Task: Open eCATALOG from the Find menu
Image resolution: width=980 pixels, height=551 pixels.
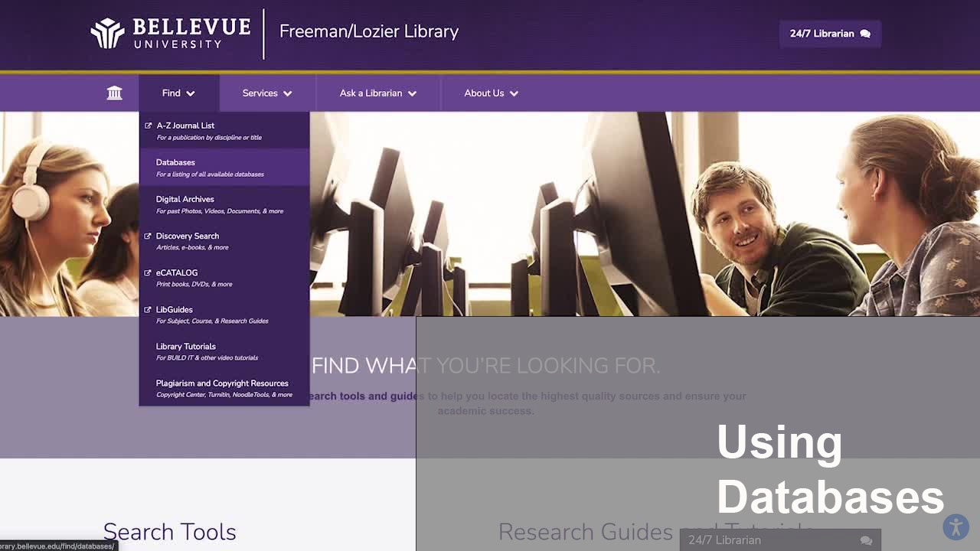Action: click(224, 278)
